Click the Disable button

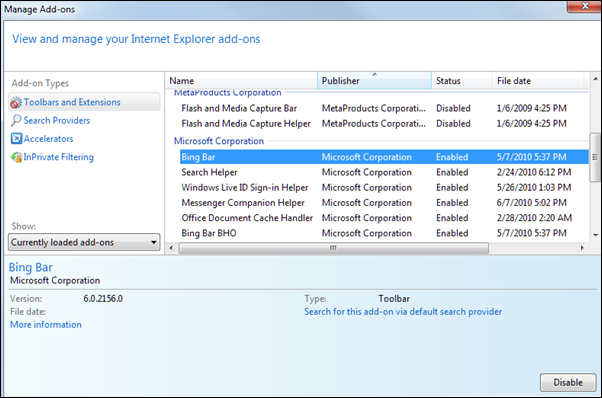point(568,382)
